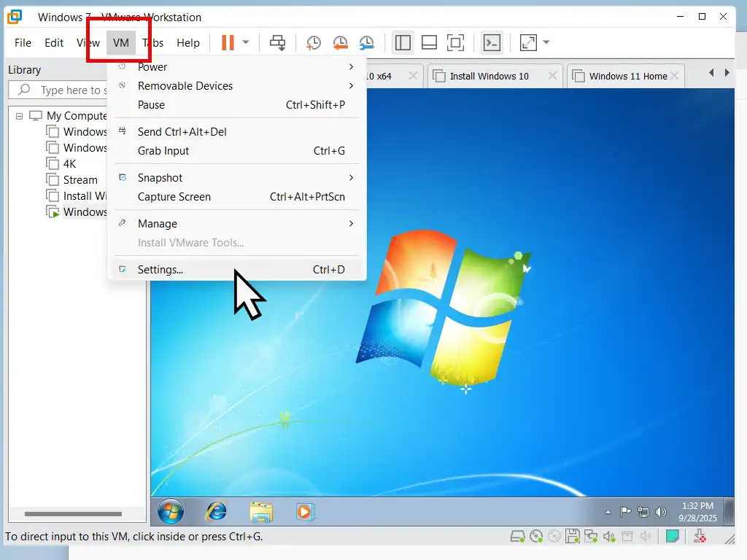Choose Grab Input from the VM menu
The image size is (747, 560).
click(x=237, y=151)
